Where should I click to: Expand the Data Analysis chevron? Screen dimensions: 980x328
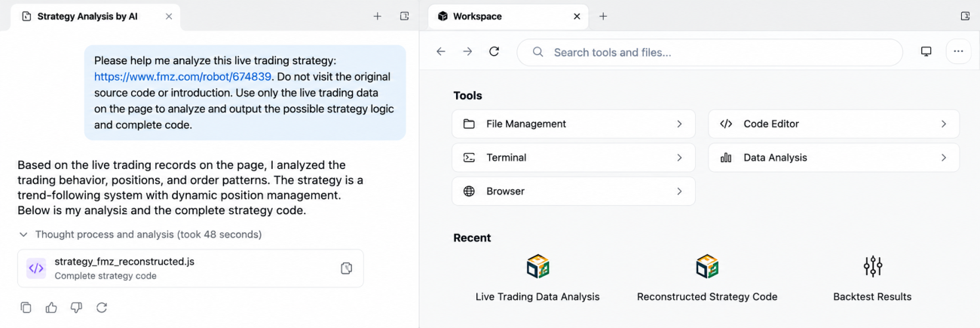(943, 158)
